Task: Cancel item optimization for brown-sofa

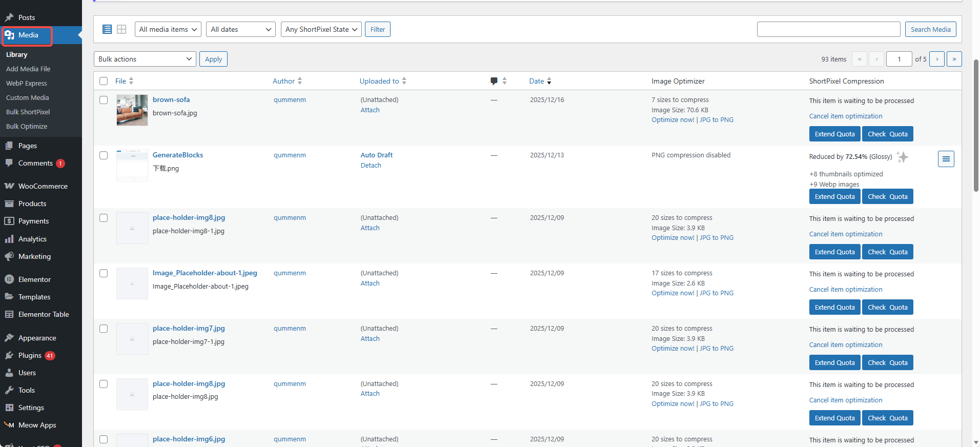Action: click(x=845, y=116)
